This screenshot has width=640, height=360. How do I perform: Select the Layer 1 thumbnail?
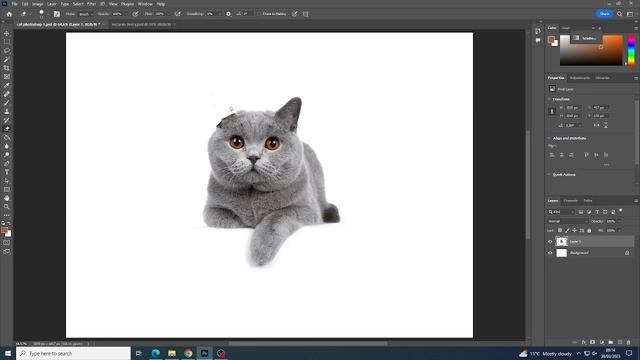coord(562,242)
